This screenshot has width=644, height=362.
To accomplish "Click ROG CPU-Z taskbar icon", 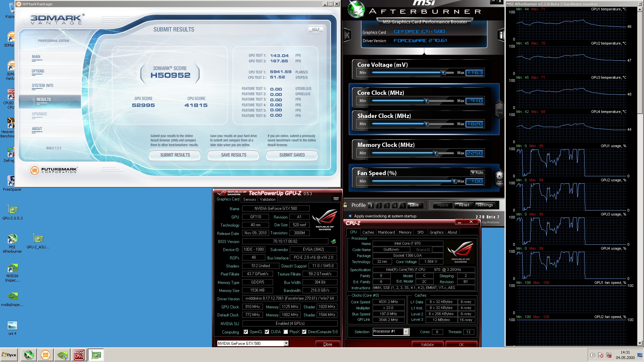I will click(79, 355).
